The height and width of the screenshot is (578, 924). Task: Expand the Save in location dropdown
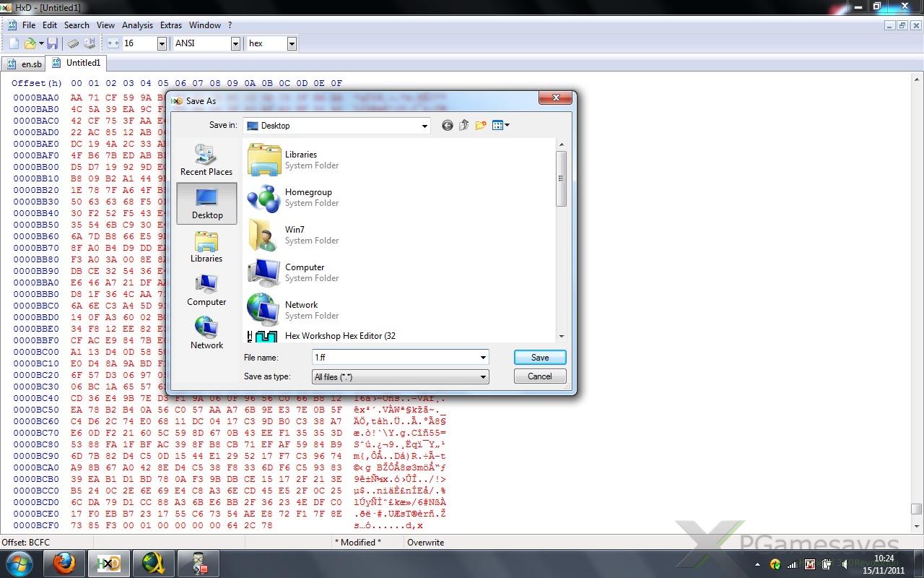pos(424,126)
